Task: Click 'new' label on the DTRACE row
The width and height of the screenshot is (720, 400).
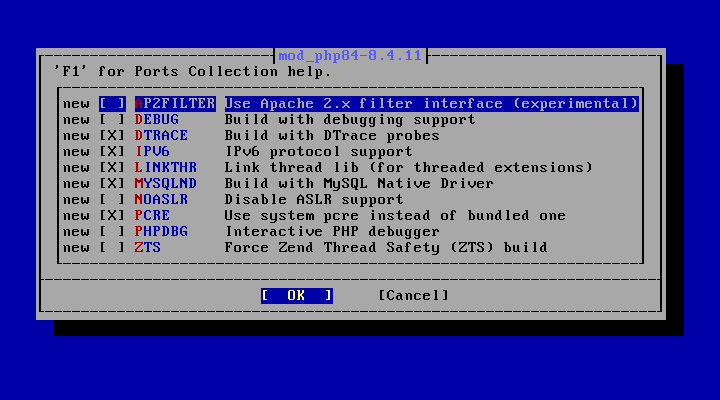Action: pyautogui.click(x=76, y=136)
